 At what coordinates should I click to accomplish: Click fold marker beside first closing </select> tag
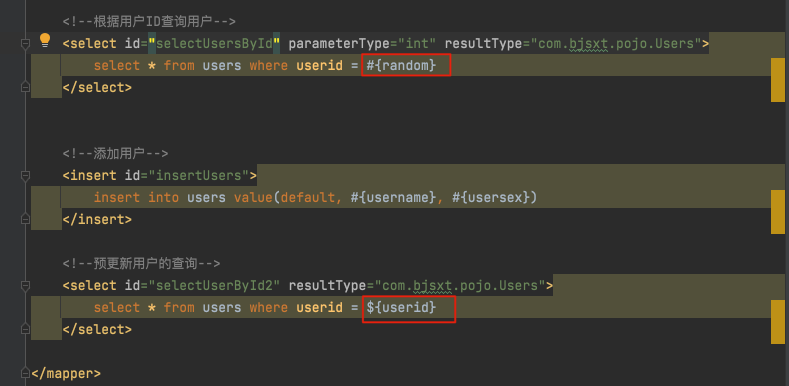tap(25, 88)
